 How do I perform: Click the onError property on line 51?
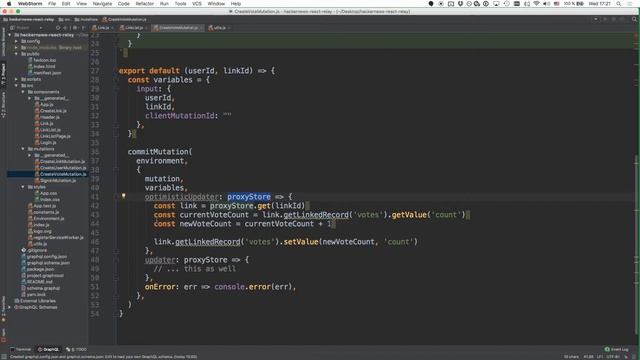pyautogui.click(x=160, y=287)
